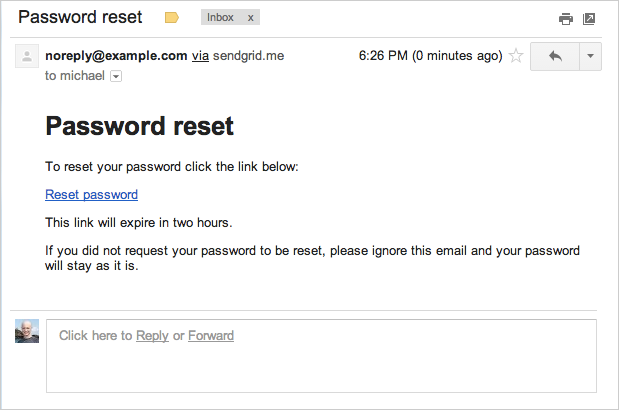Click the sender's avatar icon
The height and width of the screenshot is (410, 619).
[x=26, y=56]
